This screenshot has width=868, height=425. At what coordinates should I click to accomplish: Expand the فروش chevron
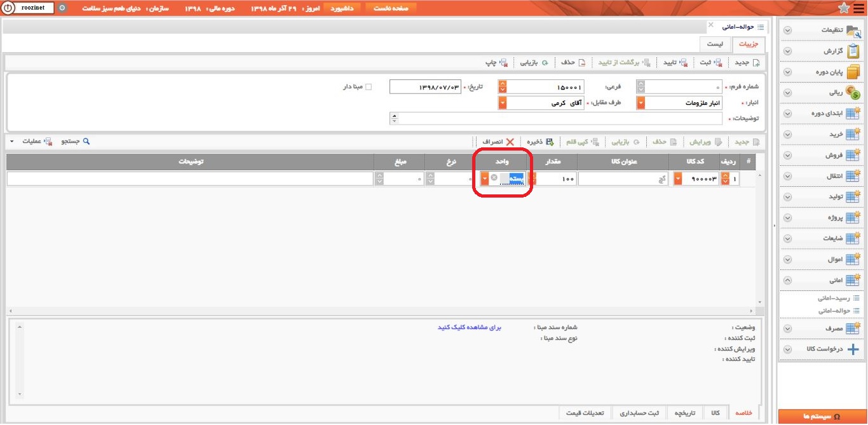pos(788,155)
